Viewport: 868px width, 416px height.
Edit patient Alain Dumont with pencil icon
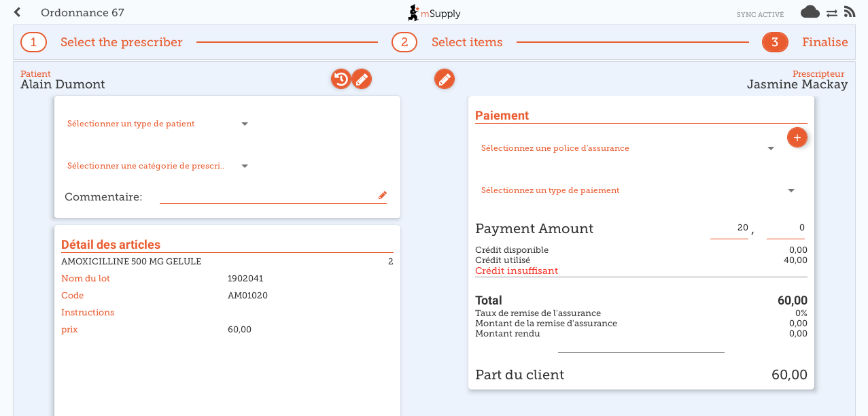(x=362, y=80)
